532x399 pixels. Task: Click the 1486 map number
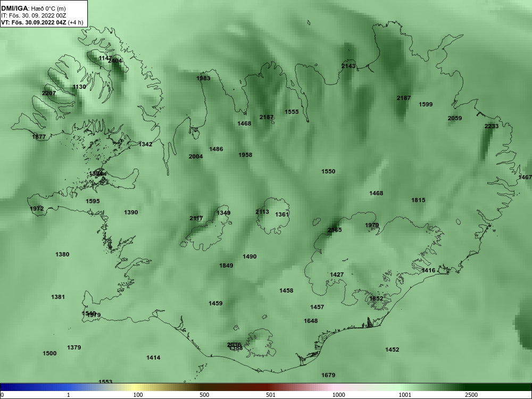pos(216,149)
